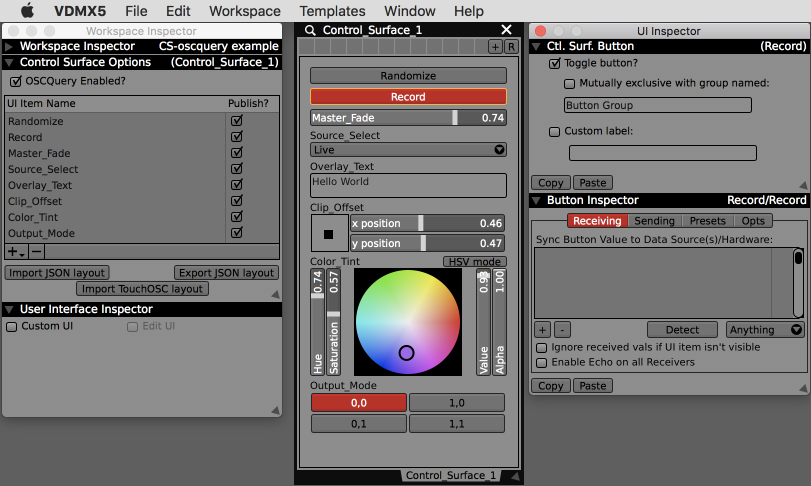
Task: Toggle Publish checkbox for Record
Action: (237, 136)
